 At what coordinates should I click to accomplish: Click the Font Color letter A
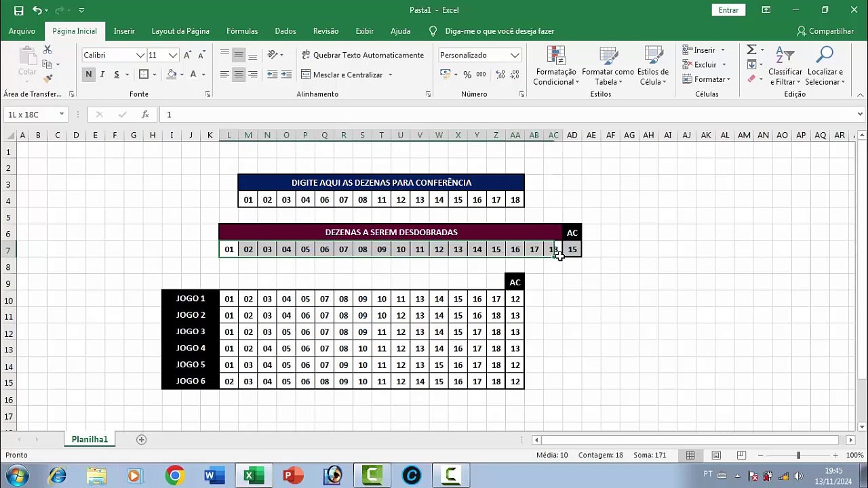pos(193,75)
